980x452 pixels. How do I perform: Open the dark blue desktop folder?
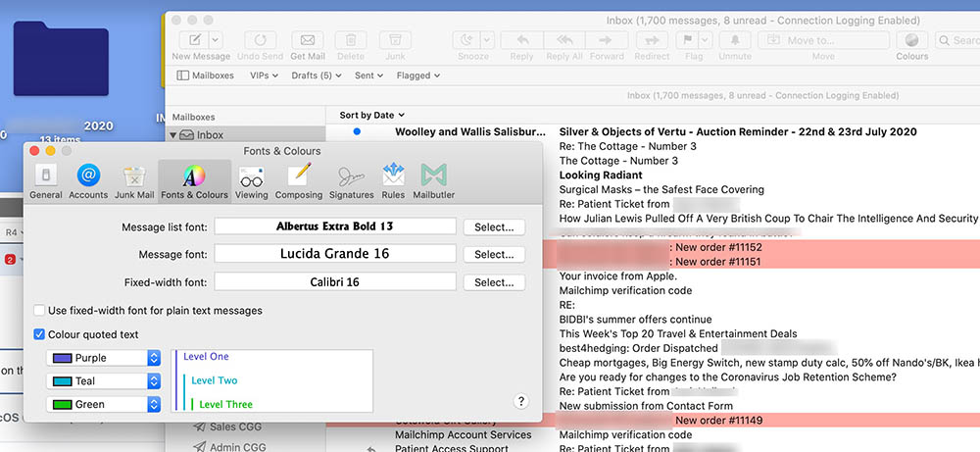(x=61, y=59)
